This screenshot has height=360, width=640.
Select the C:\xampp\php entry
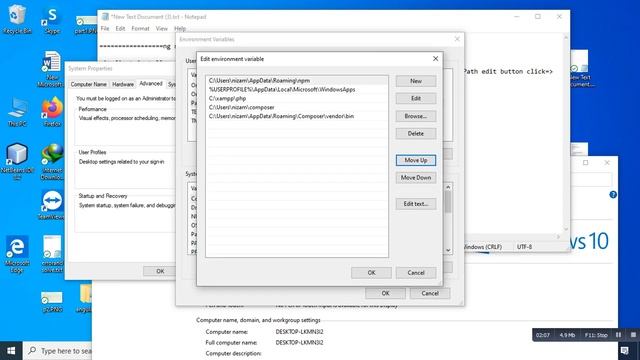[297, 98]
